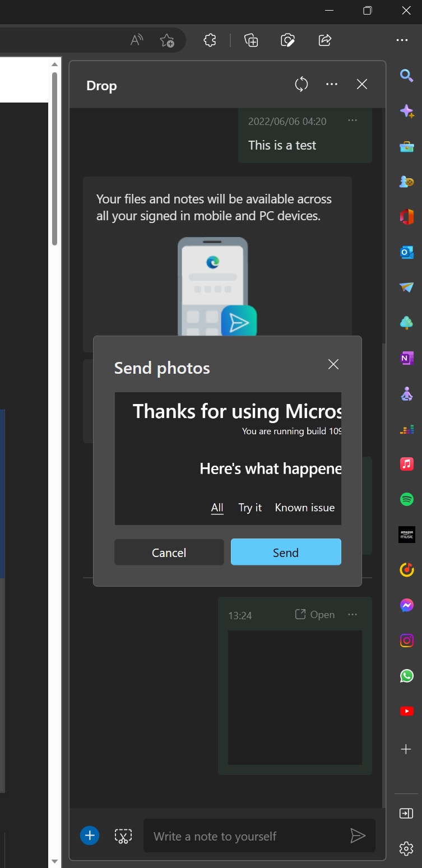
Task: Open YouTube sidebar app
Action: (x=407, y=711)
